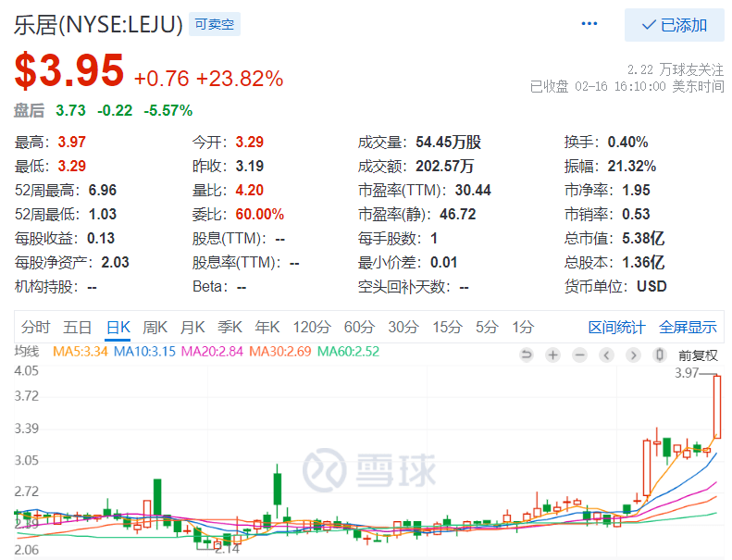Click the 可卖空 tag
Viewport: 732px width, 560px height.
tap(215, 24)
